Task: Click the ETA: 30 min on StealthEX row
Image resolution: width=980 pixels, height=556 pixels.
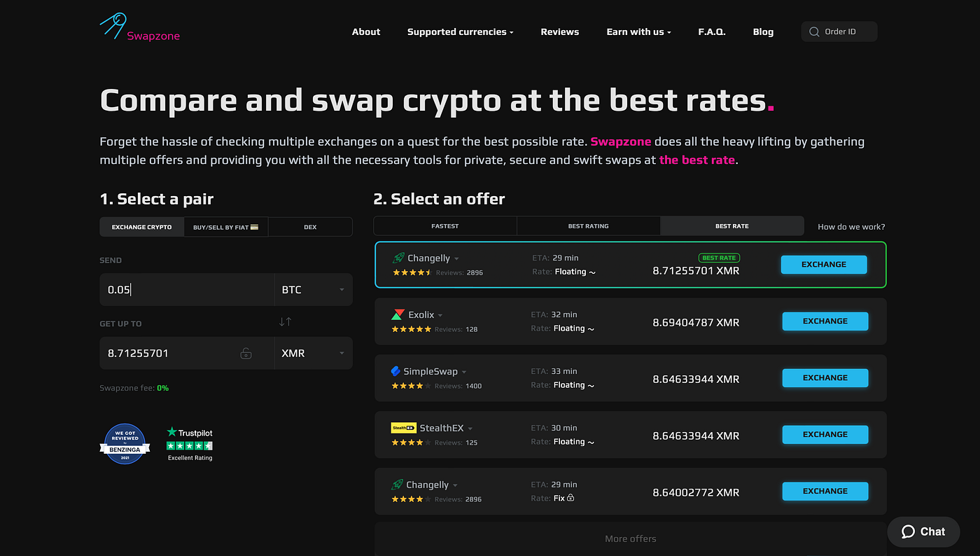Action: [554, 428]
